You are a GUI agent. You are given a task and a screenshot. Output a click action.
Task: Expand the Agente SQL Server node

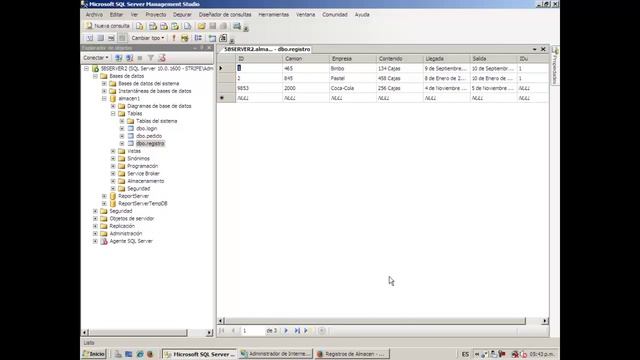95,241
